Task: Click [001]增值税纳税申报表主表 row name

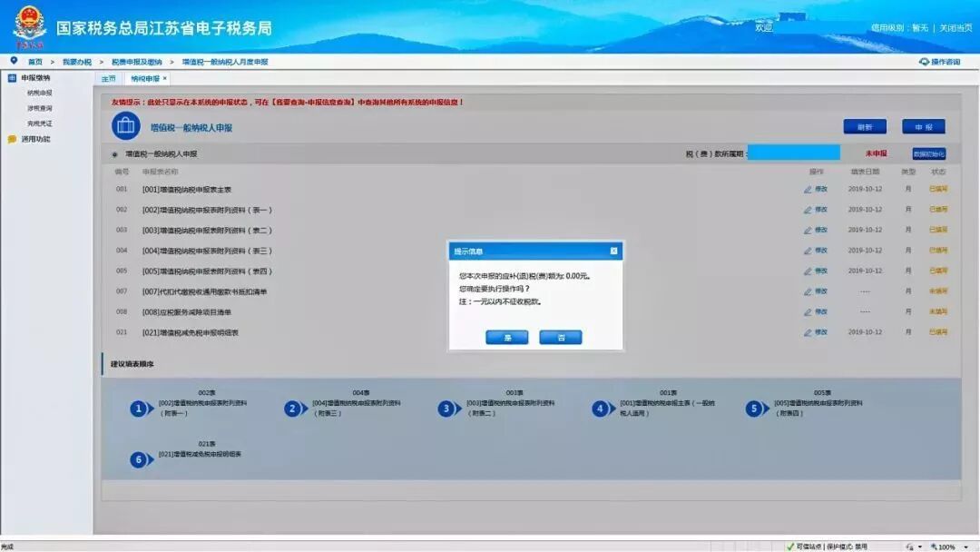Action: point(186,190)
